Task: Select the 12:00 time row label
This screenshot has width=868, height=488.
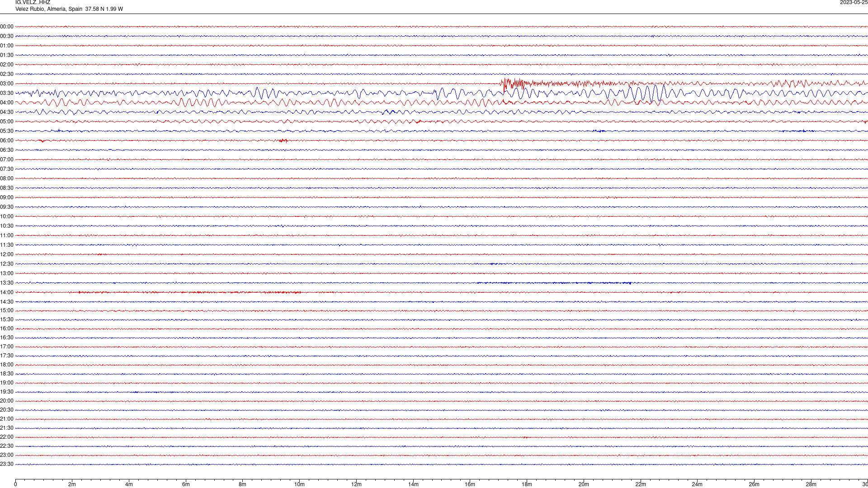Action: (x=7, y=254)
